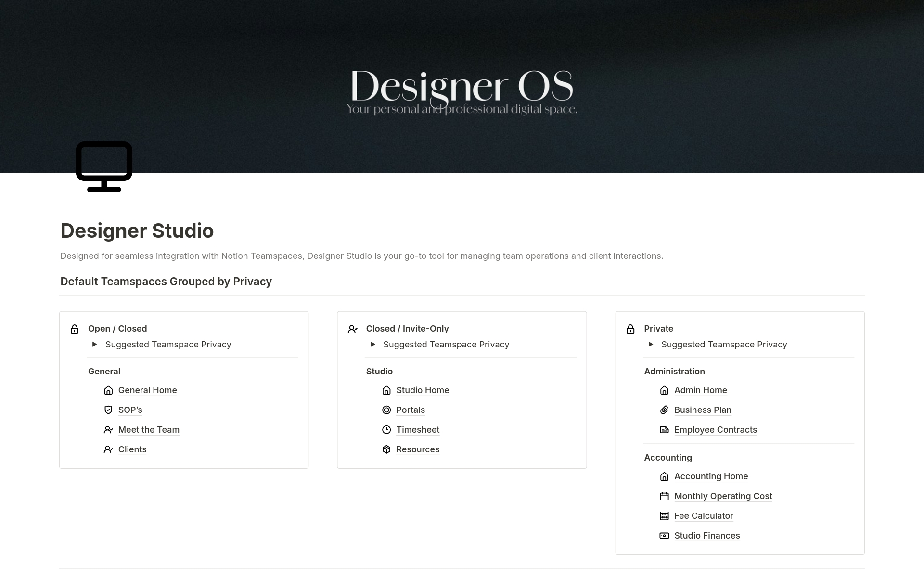924x577 pixels.
Task: Click the abacus icon next to Fee Calculator
Action: tap(664, 516)
